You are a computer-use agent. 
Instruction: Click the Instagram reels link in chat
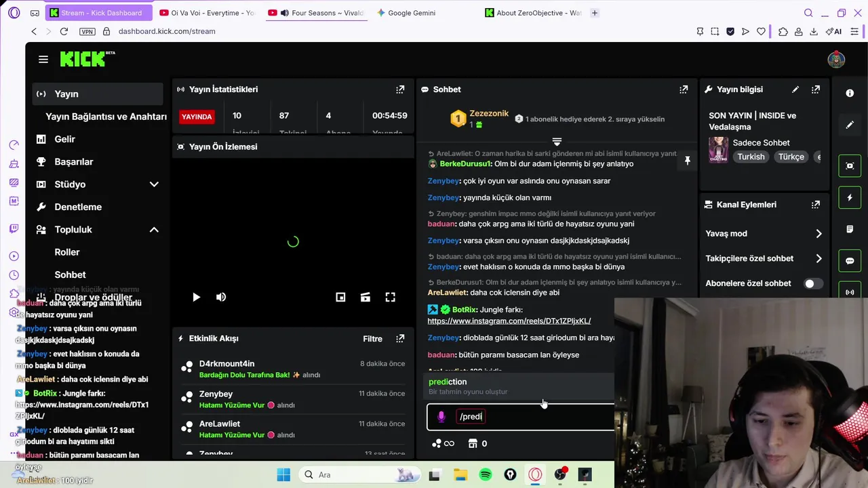(509, 321)
